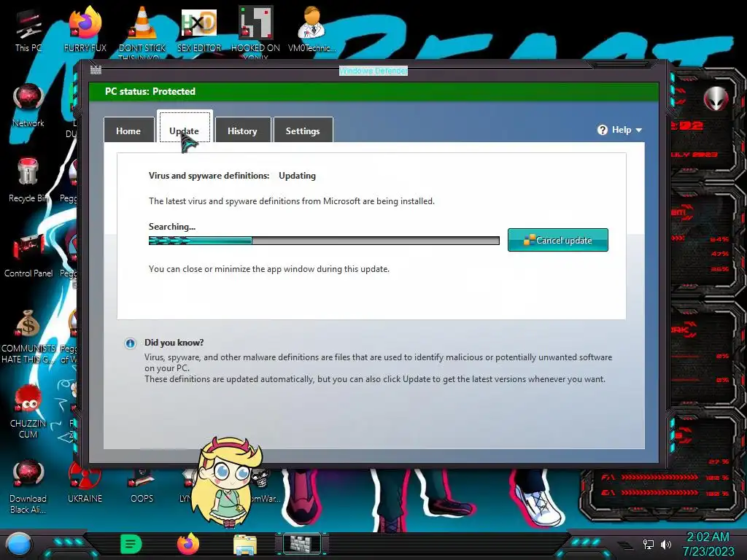Open the Control Panel desktop icon
This screenshot has height=560, width=747.
pyautogui.click(x=28, y=255)
